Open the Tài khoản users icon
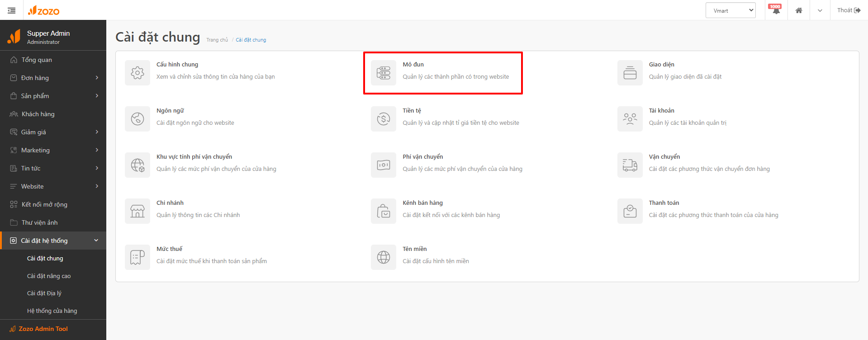The width and height of the screenshot is (868, 340). [x=630, y=119]
